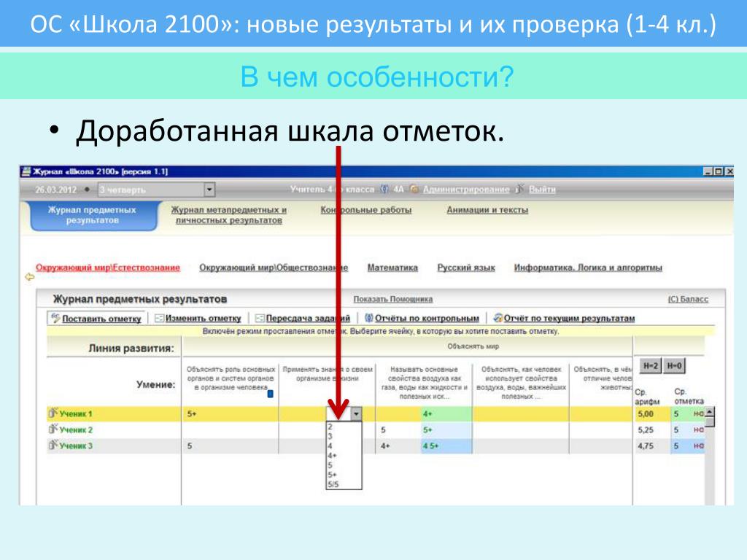
Task: Expand the grade dropdown arrow in Ученик 1 row
Action: pos(356,414)
